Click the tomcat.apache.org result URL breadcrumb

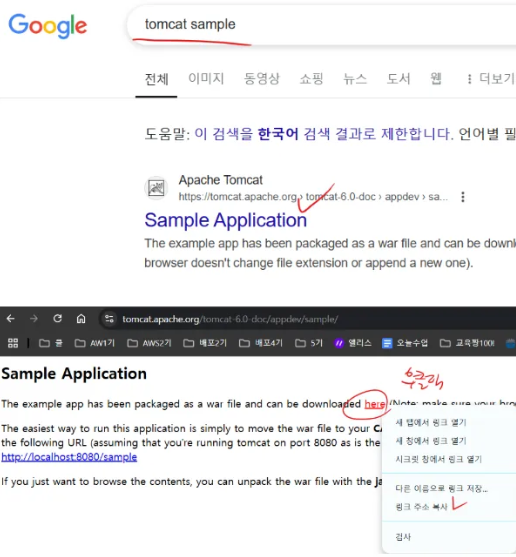coord(313,196)
